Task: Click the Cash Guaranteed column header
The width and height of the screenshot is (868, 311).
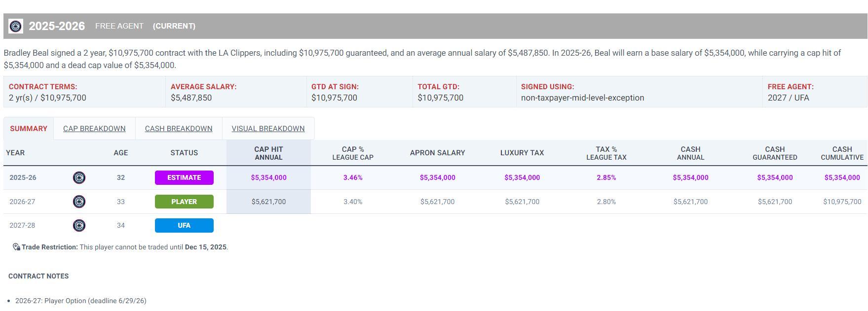Action: tap(775, 153)
